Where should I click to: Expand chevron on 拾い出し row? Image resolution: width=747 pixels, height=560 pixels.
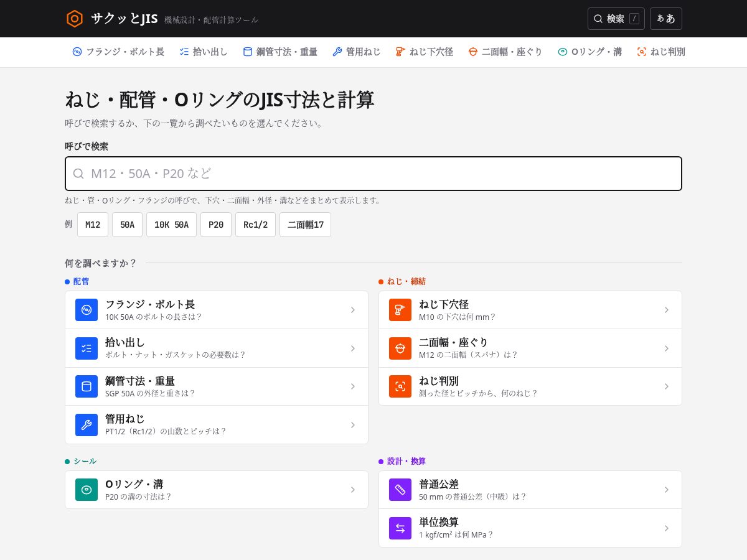click(x=353, y=348)
